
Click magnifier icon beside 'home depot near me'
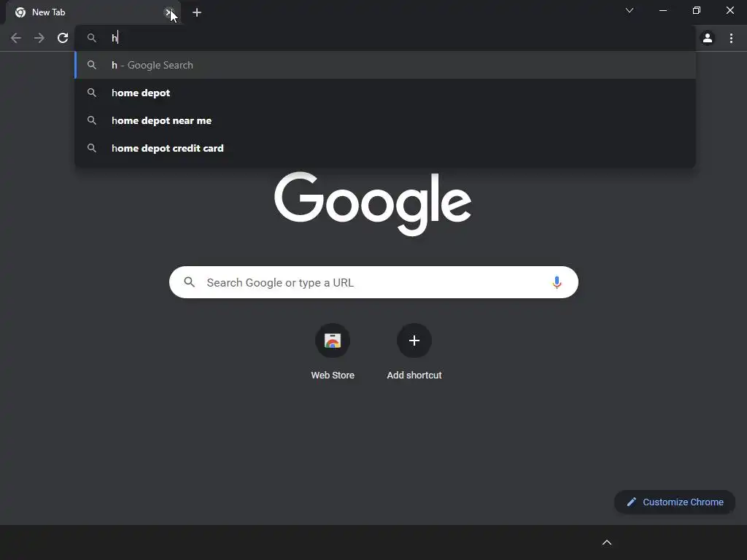[92, 120]
